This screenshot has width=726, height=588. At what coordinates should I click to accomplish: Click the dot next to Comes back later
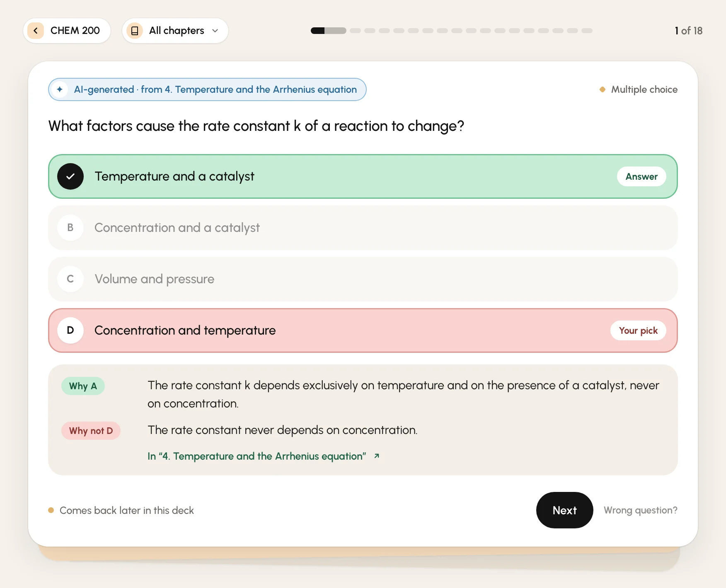pos(51,510)
